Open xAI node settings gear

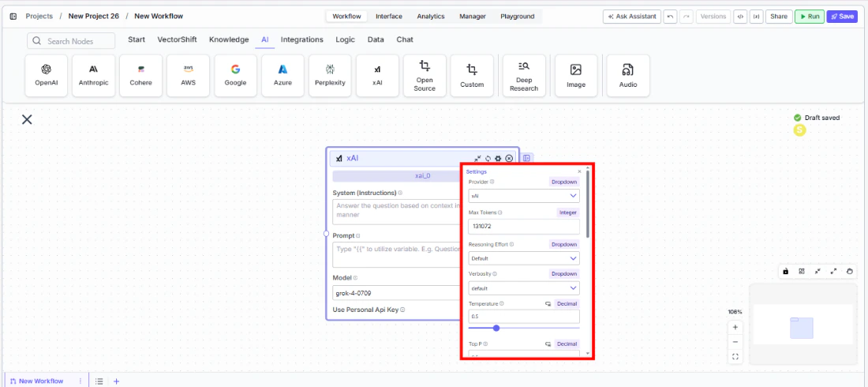(x=498, y=159)
